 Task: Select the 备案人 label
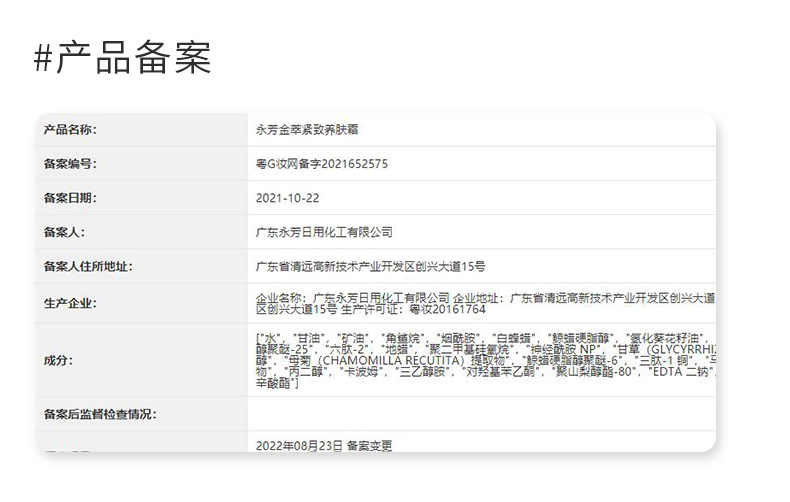click(x=64, y=232)
